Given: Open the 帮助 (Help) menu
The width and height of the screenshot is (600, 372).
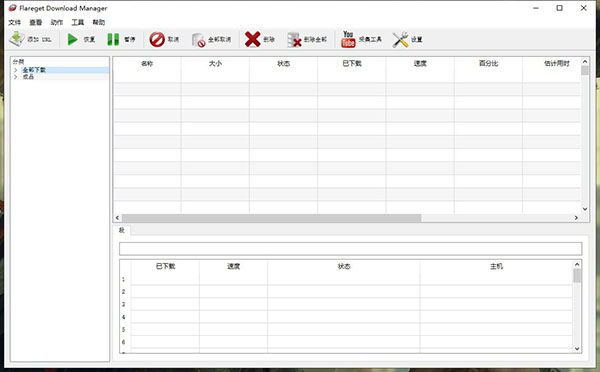Looking at the screenshot, I should coord(99,22).
